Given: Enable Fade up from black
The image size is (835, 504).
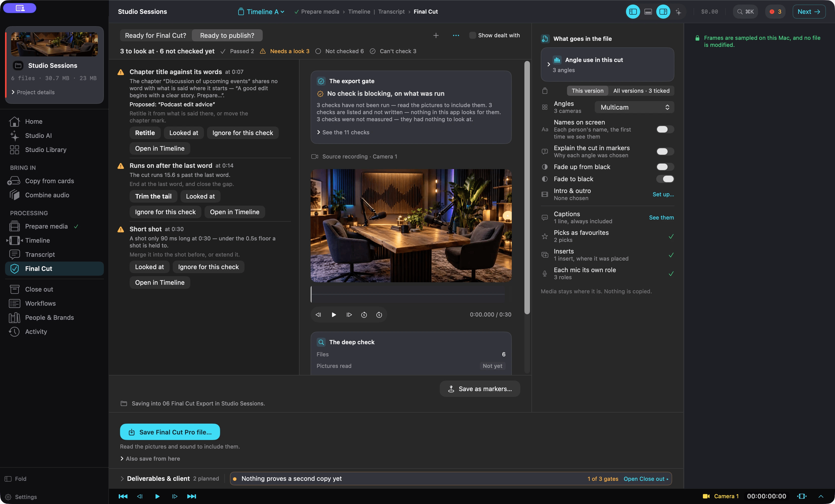Looking at the screenshot, I should tap(665, 167).
